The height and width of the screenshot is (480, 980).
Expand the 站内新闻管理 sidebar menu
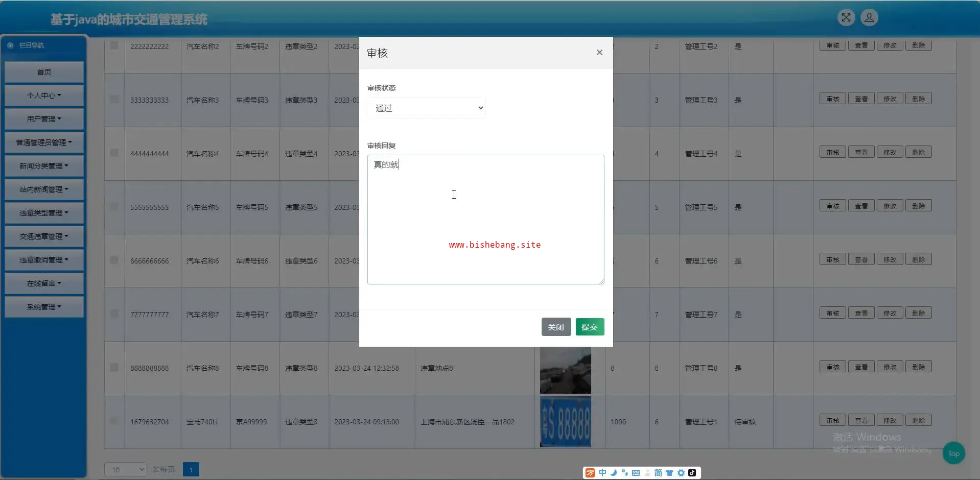44,189
